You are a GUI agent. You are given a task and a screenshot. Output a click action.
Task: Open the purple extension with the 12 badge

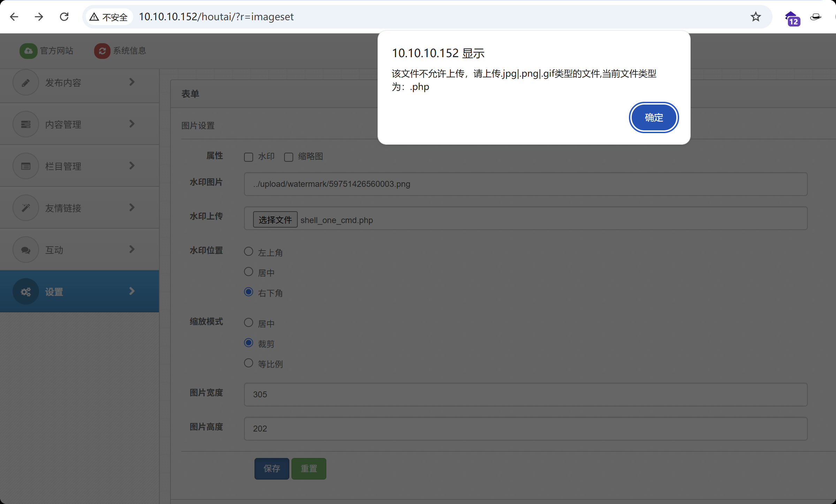coord(792,18)
